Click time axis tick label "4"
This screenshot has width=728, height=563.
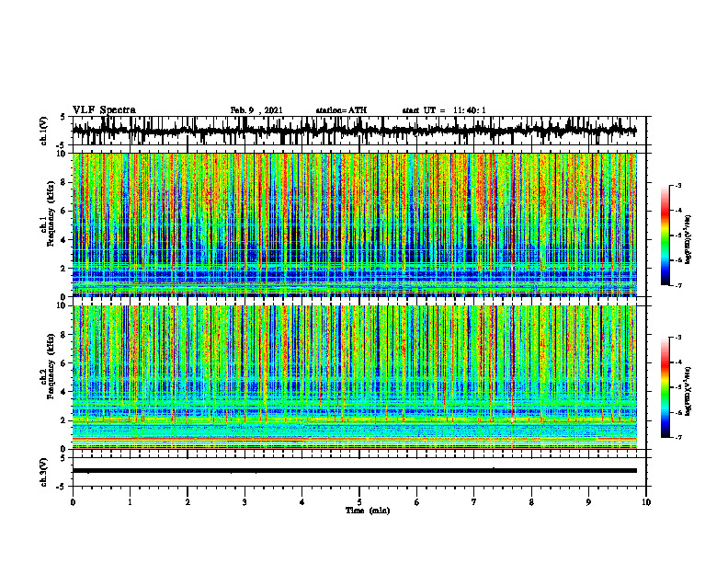pyautogui.click(x=301, y=502)
